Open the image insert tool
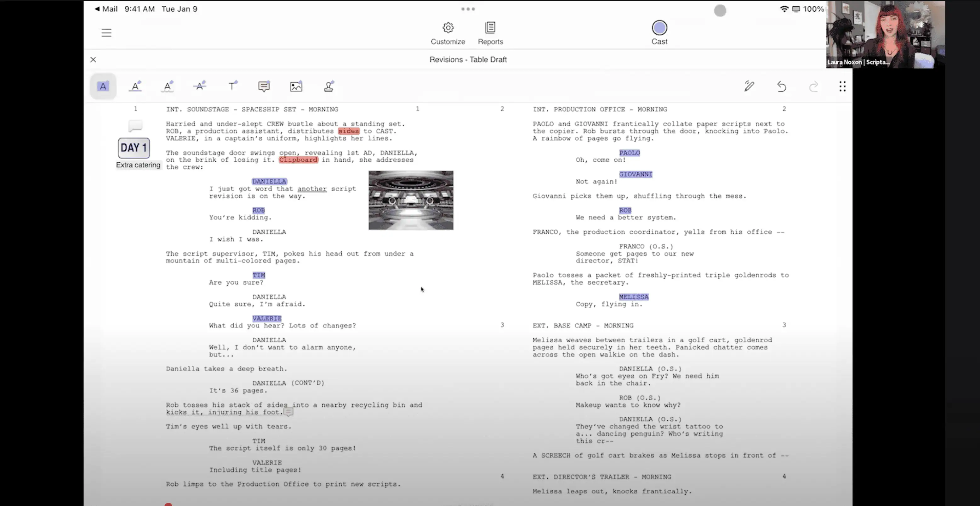The image size is (980, 506). pyautogui.click(x=296, y=86)
